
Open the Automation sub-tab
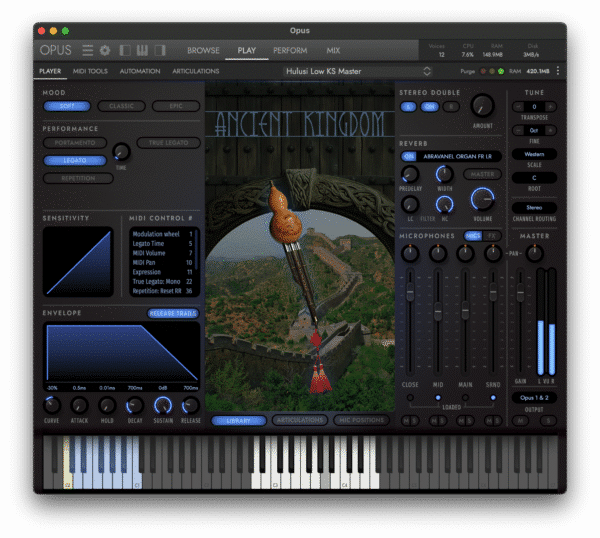(x=140, y=71)
